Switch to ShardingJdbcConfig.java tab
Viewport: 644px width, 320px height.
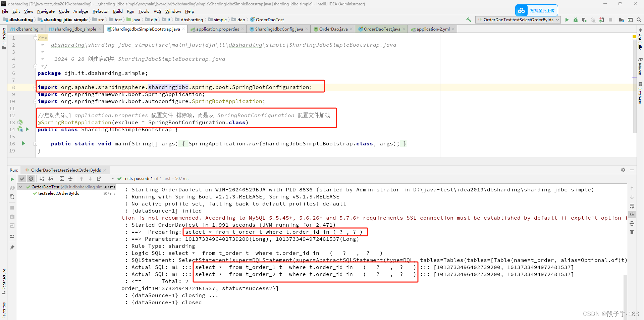pos(279,29)
